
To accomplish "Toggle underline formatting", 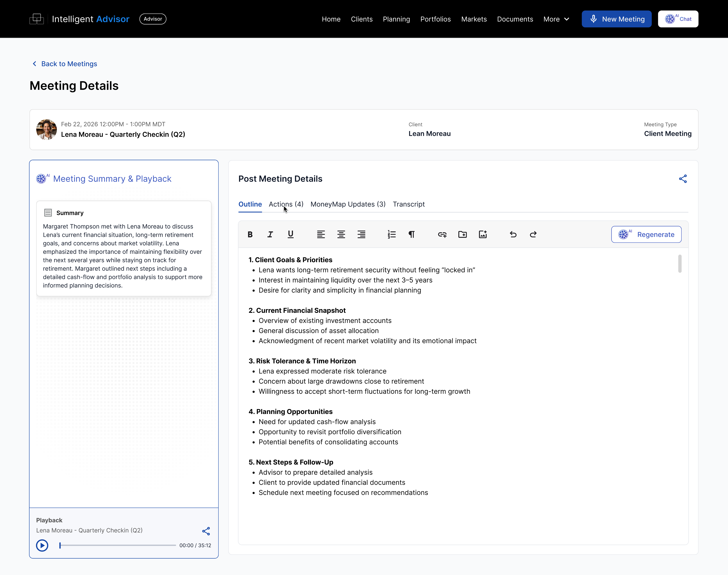I will click(x=290, y=234).
